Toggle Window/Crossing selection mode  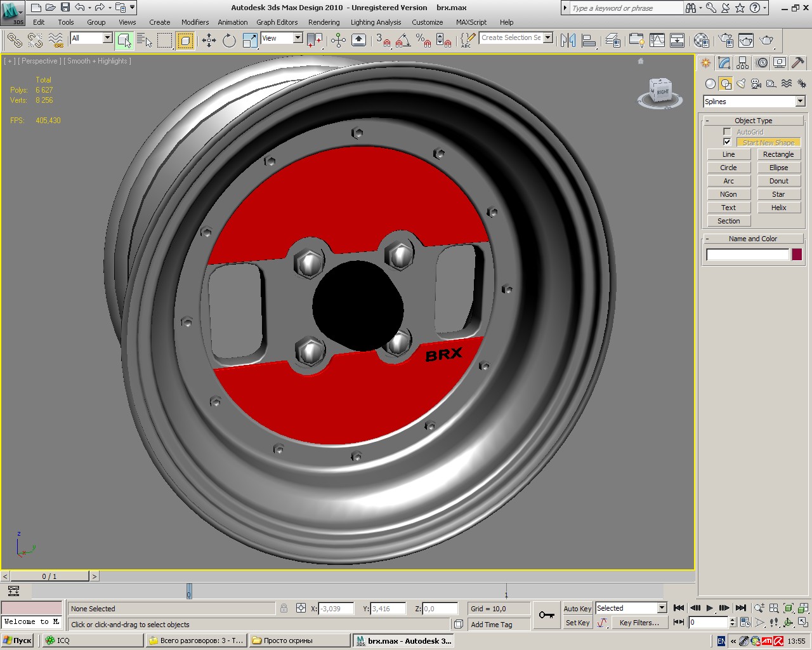(x=185, y=41)
